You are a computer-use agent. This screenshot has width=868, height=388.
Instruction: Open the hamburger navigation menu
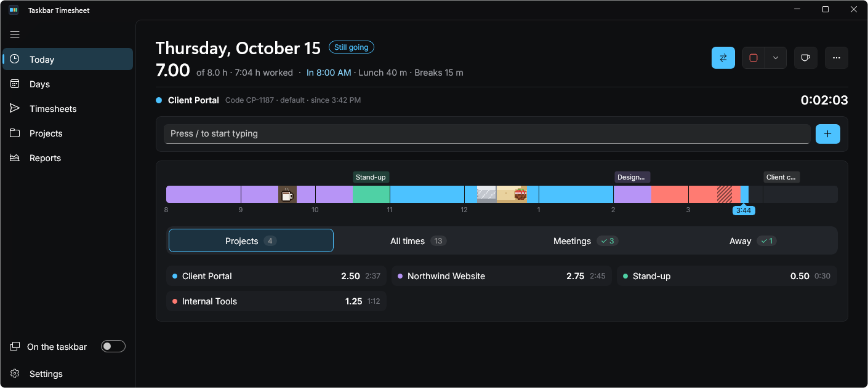point(15,34)
